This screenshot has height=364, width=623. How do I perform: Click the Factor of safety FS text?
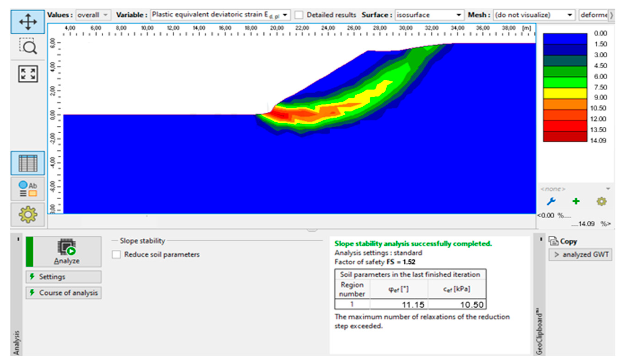click(x=375, y=262)
